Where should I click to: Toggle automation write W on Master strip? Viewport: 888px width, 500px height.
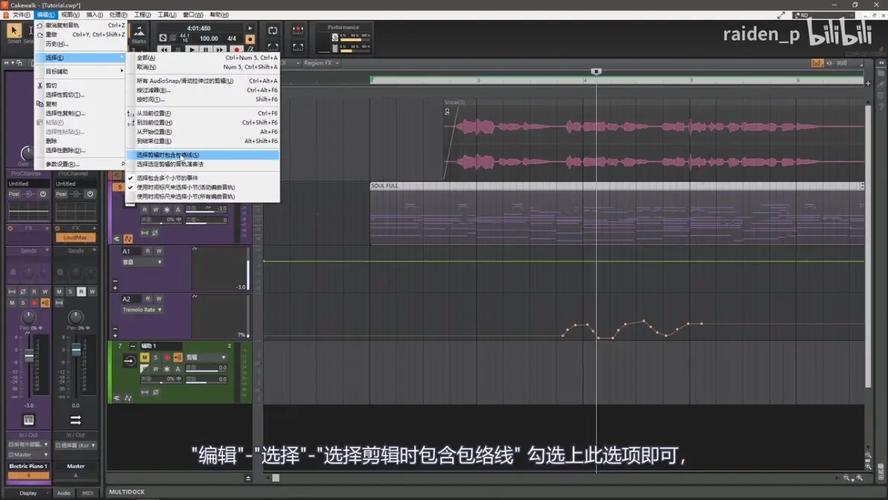coord(92,292)
